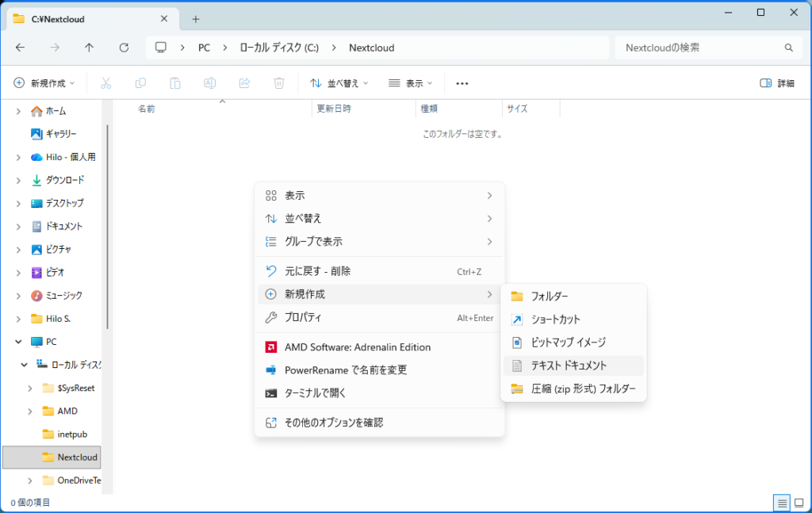812x513 pixels.
Task: Switch to details view icon in status bar
Action: click(781, 503)
